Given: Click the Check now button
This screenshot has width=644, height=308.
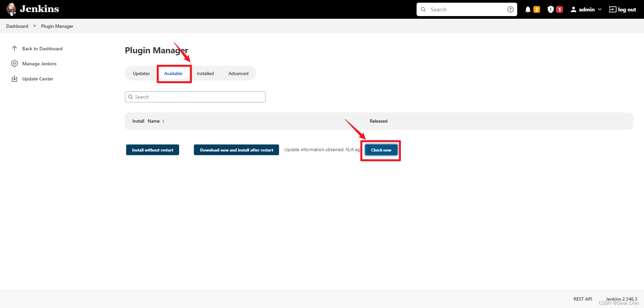Looking at the screenshot, I should (x=381, y=150).
